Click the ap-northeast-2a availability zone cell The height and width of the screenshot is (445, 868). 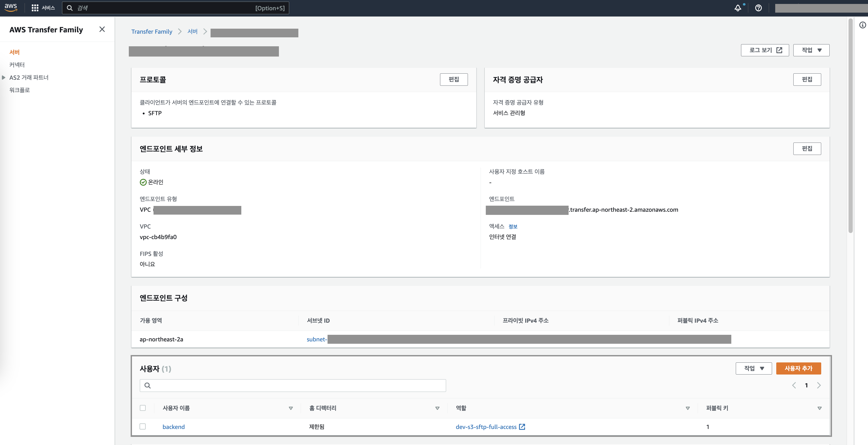tap(161, 339)
